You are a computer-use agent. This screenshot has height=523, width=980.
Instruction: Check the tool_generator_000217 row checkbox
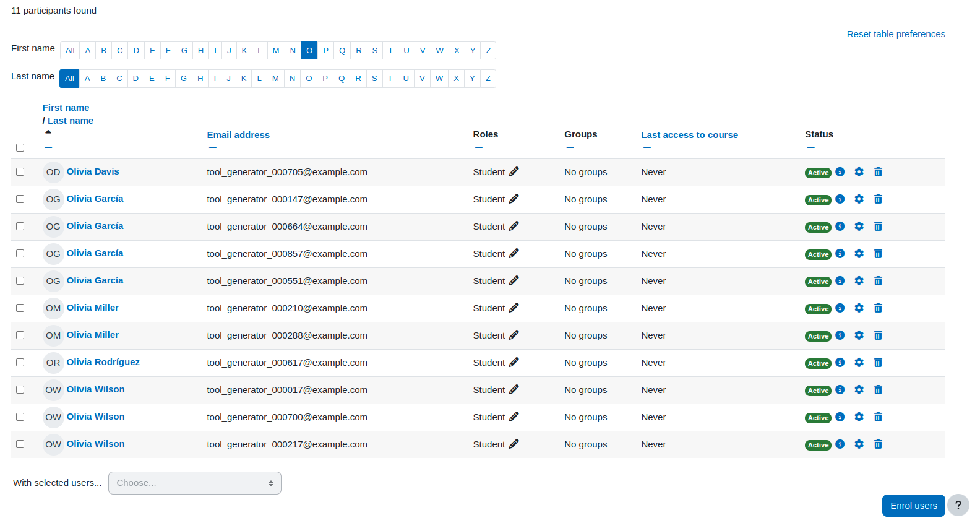point(20,444)
